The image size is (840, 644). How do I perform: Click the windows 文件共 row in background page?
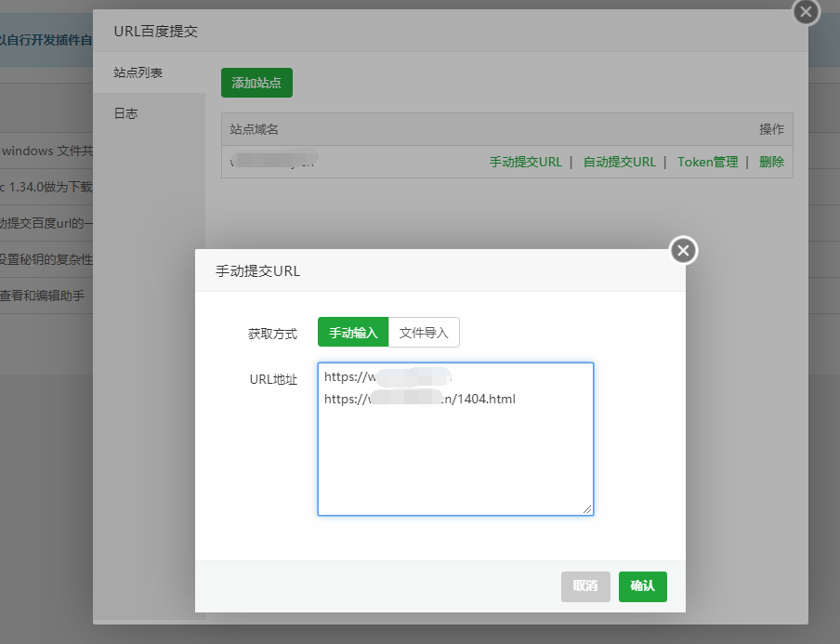tap(46, 151)
